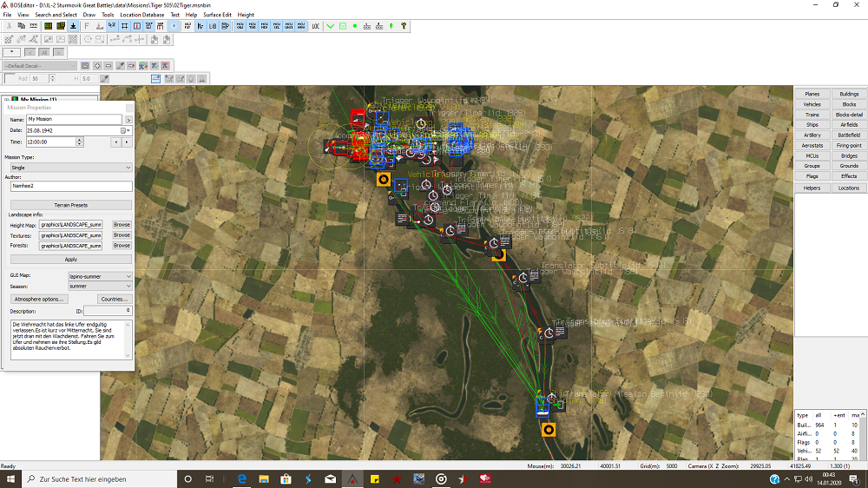868x488 pixels.
Task: Click the minus icon in the decal toolbar
Action: [x=108, y=66]
